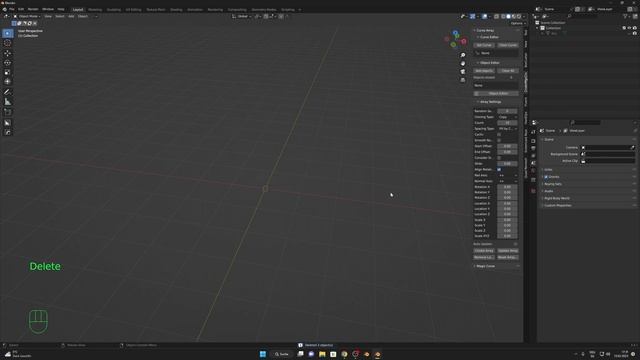This screenshot has height=360, width=640.
Task: Toggle the Auto Update checkbox
Action: (516, 244)
